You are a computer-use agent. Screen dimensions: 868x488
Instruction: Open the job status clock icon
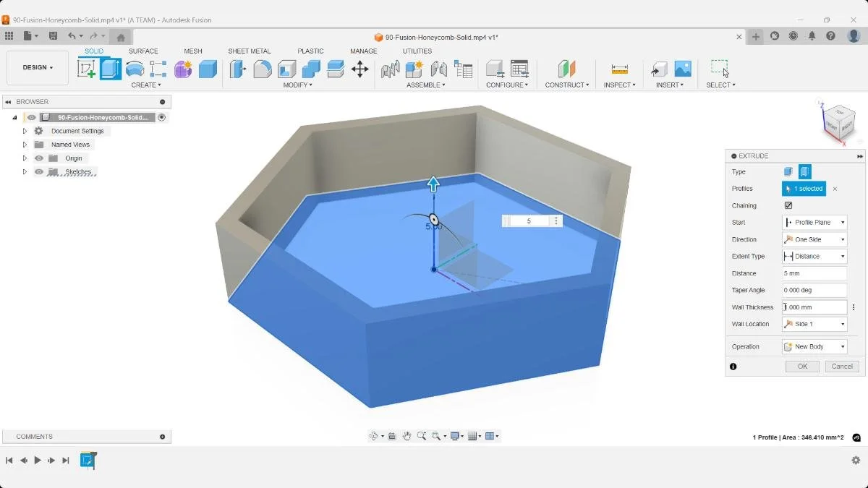[793, 35]
